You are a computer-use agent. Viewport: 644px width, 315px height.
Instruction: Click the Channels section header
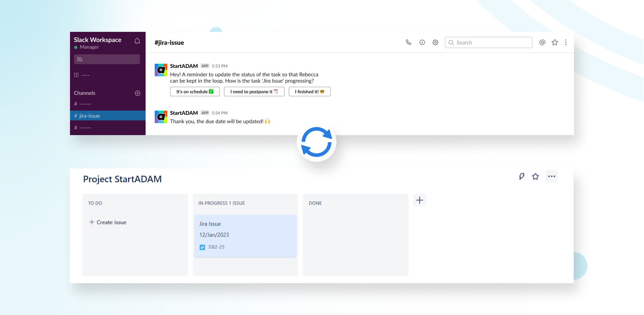pyautogui.click(x=85, y=93)
